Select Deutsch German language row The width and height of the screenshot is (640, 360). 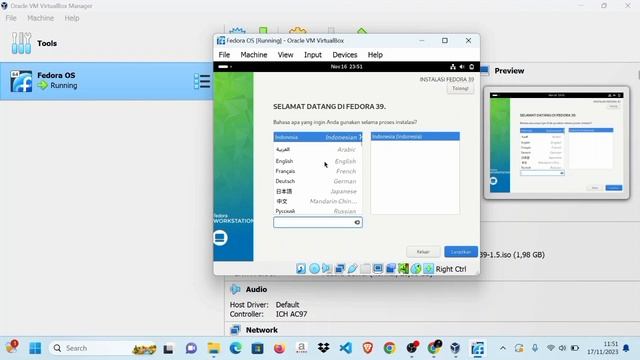[318, 181]
